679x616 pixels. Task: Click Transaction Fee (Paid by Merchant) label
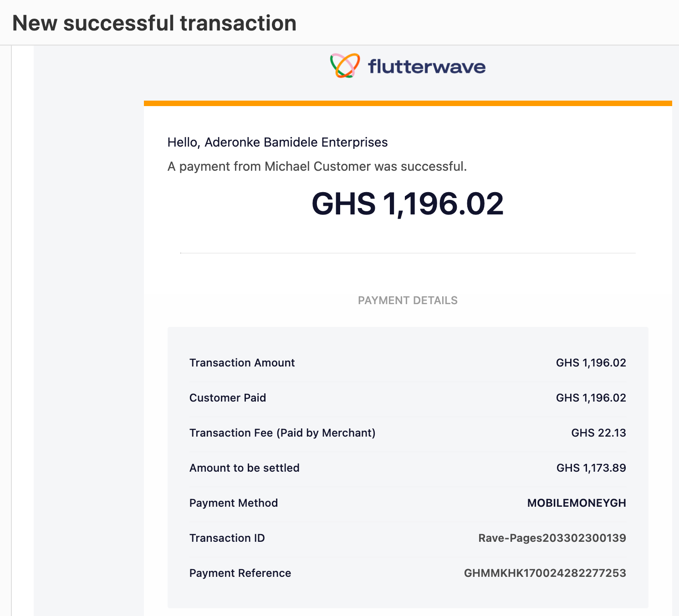[282, 433]
